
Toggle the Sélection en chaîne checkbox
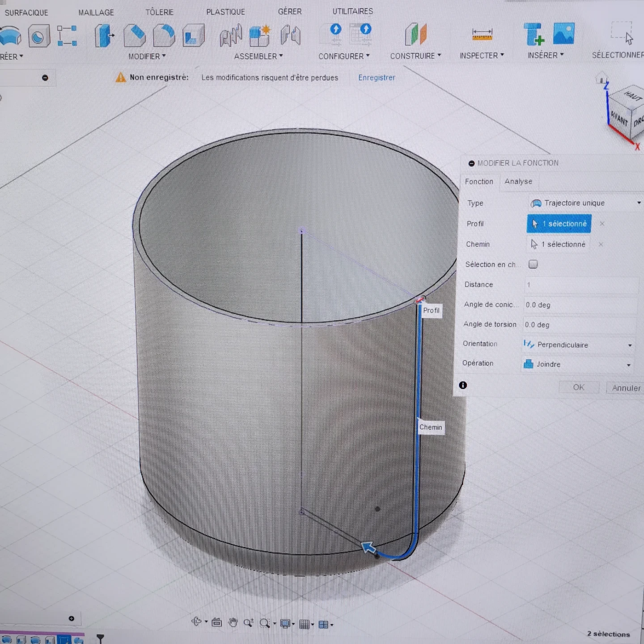click(533, 264)
